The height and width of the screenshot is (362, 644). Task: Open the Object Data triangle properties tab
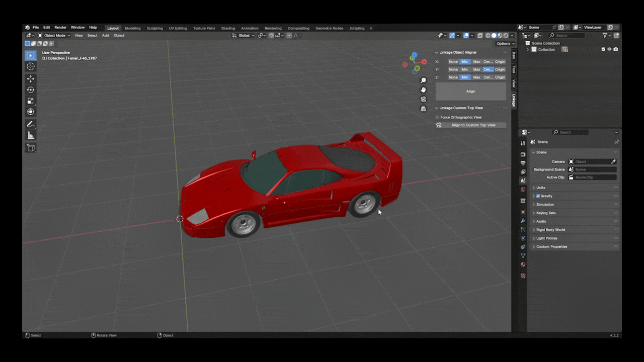[523, 256]
